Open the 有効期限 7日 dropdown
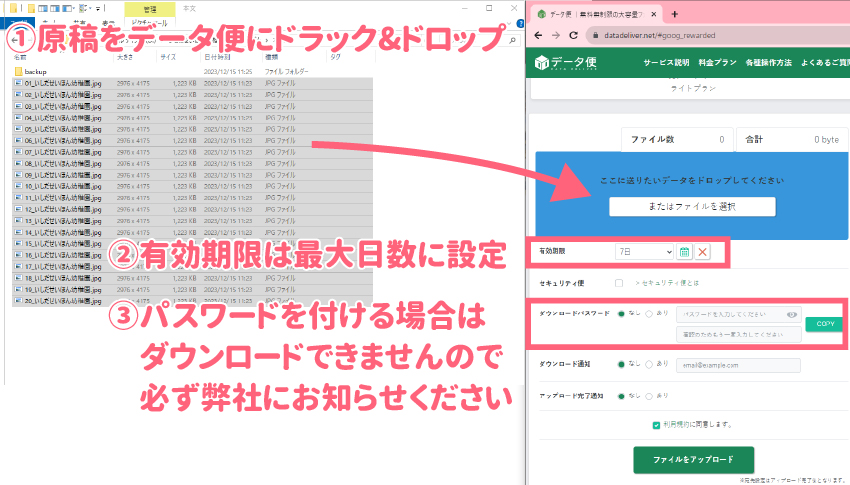This screenshot has height=485, width=850. (x=645, y=251)
